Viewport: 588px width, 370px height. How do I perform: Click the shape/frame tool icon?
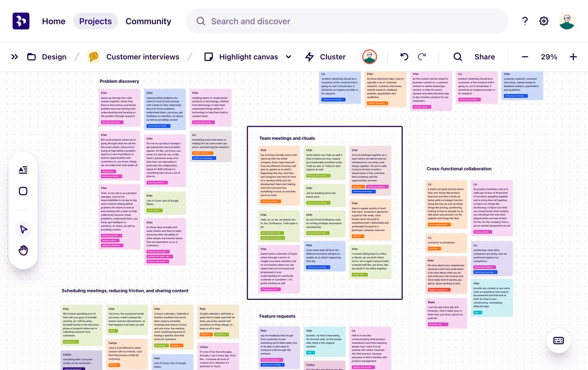tap(23, 191)
